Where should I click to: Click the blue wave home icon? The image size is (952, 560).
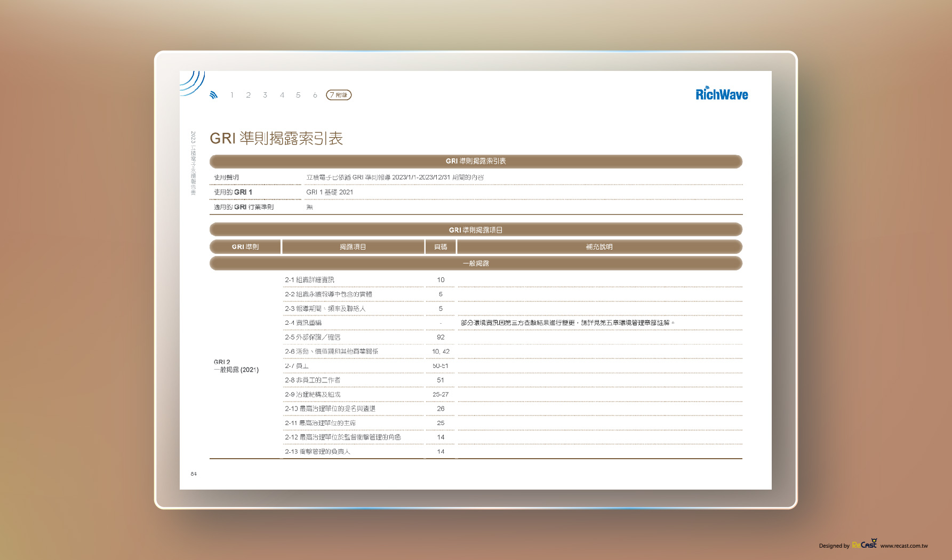[214, 95]
